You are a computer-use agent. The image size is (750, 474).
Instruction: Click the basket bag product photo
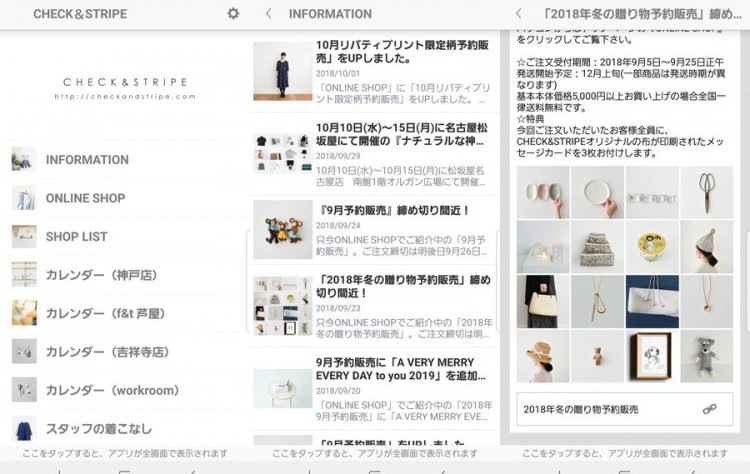click(x=543, y=301)
